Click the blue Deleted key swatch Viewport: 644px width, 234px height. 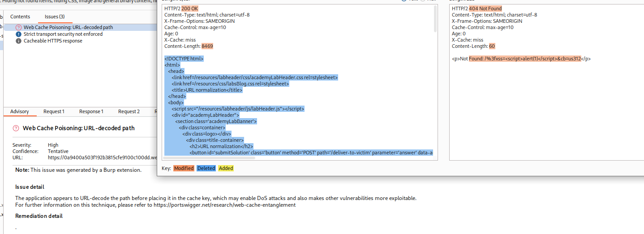(206, 168)
